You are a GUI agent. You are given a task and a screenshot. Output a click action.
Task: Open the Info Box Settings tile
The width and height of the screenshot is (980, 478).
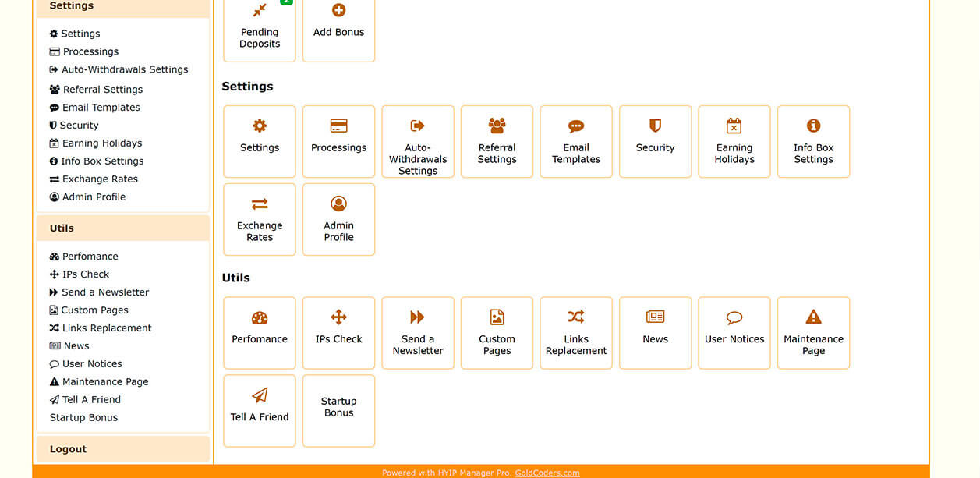click(813, 142)
